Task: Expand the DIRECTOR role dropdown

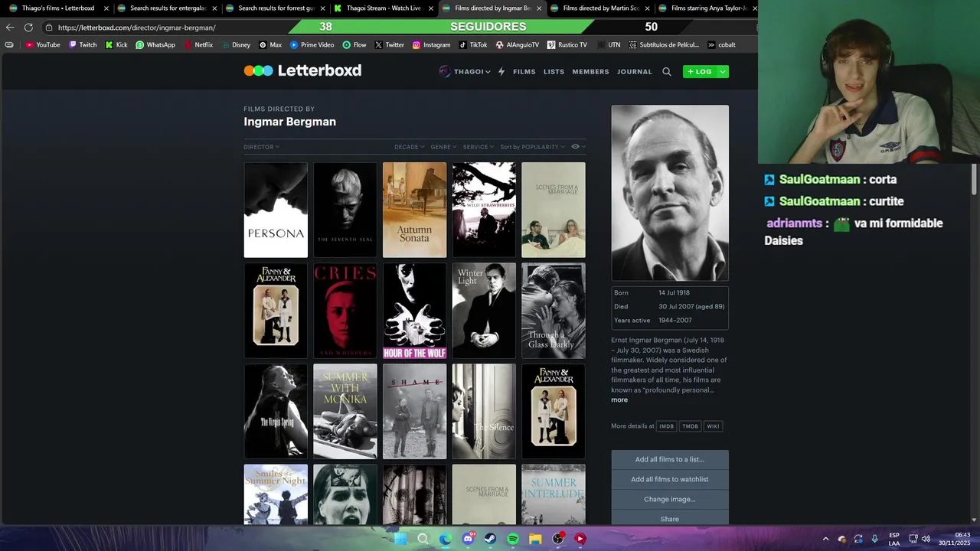Action: coord(261,147)
